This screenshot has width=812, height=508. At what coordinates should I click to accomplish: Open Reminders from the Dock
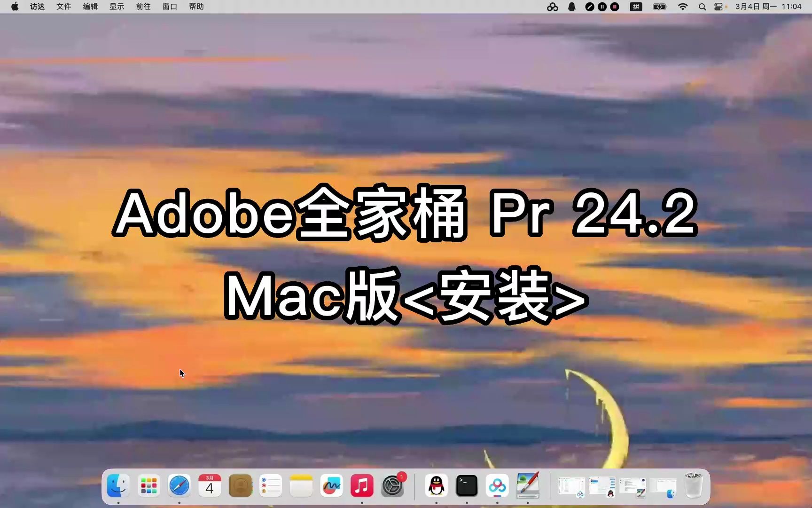point(271,485)
